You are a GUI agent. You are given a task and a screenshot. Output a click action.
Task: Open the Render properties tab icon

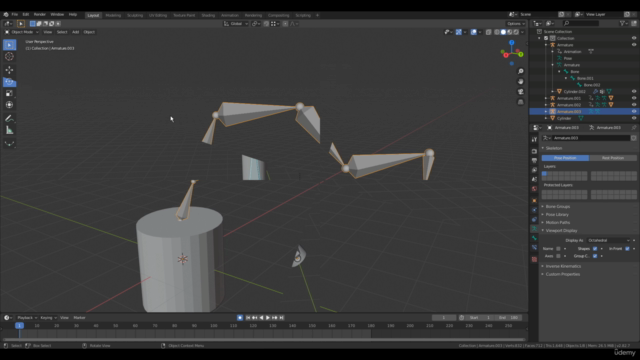(x=534, y=151)
